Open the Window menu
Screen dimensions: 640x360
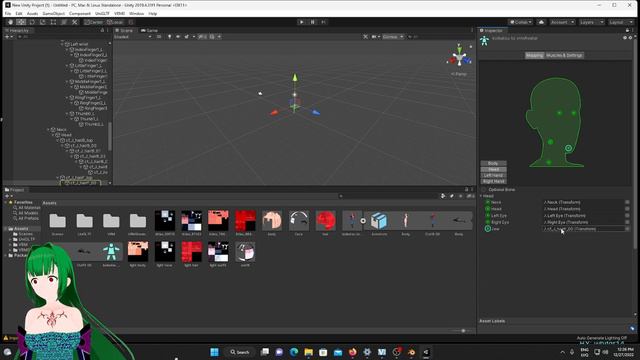(x=136, y=13)
